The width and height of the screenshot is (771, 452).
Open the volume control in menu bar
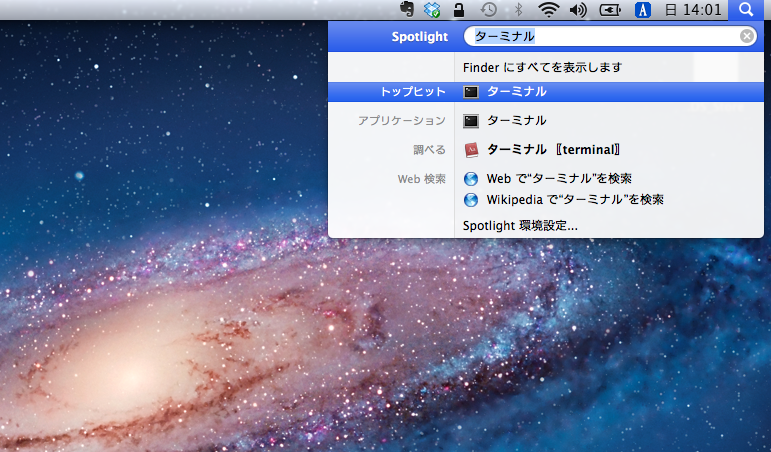[578, 10]
